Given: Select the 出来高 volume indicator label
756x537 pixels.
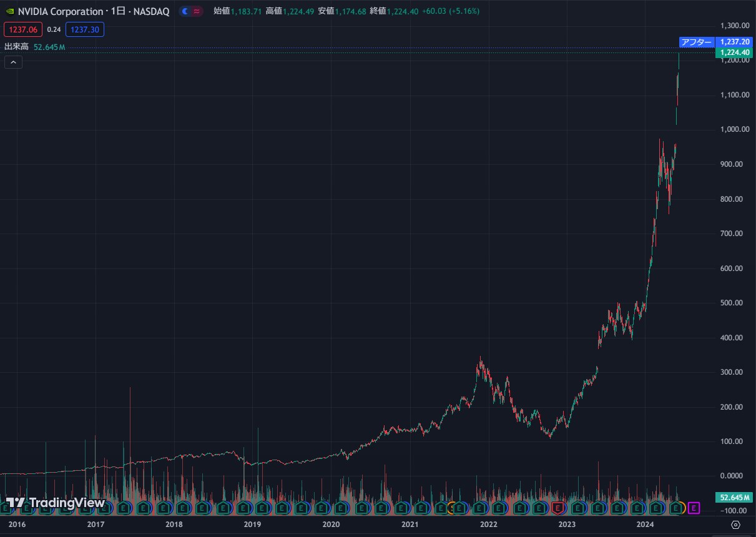Looking at the screenshot, I should [16, 47].
